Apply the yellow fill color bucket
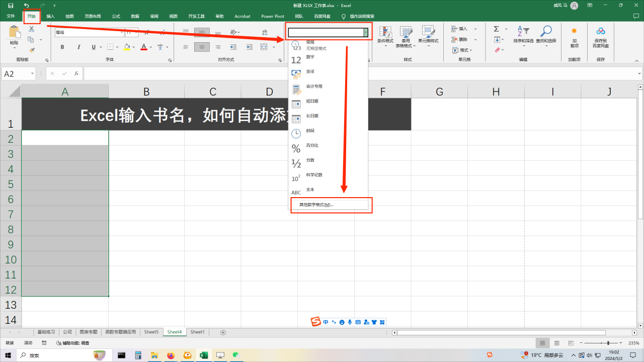 point(127,47)
